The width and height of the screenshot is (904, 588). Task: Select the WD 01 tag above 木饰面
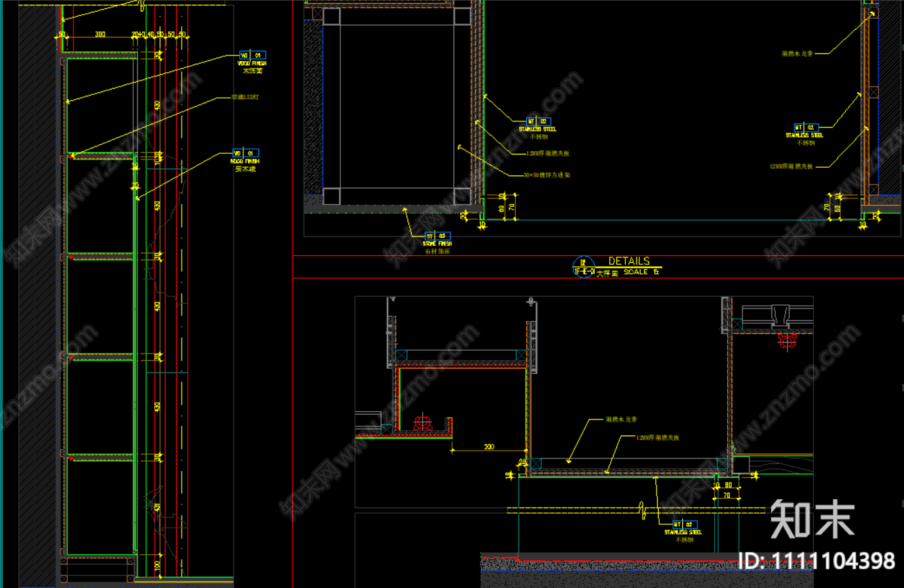(252, 55)
